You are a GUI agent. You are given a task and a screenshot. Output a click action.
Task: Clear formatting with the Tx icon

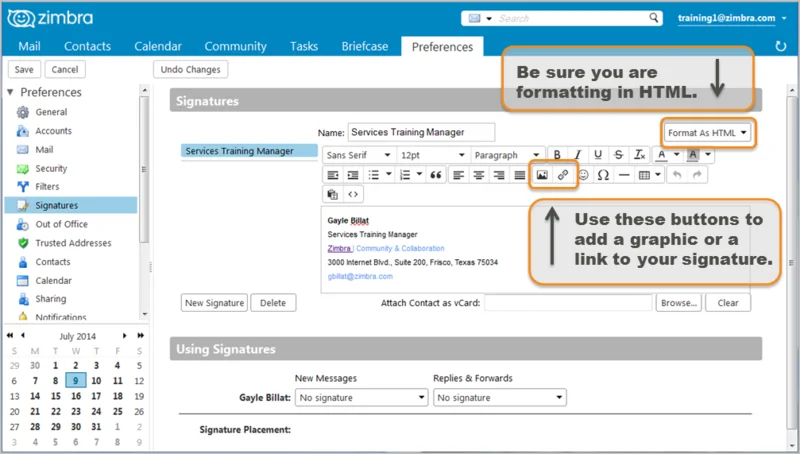click(639, 155)
